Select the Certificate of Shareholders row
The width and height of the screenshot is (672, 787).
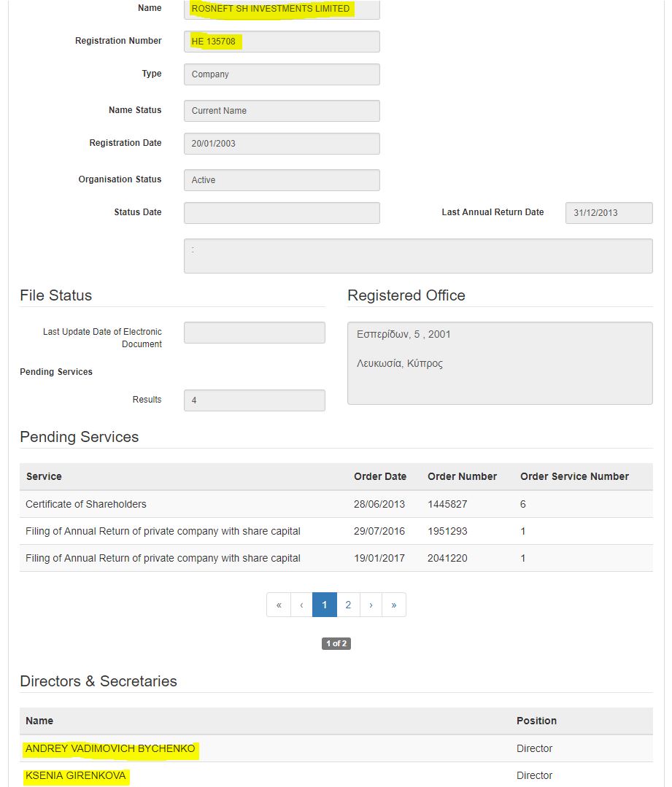coord(336,505)
